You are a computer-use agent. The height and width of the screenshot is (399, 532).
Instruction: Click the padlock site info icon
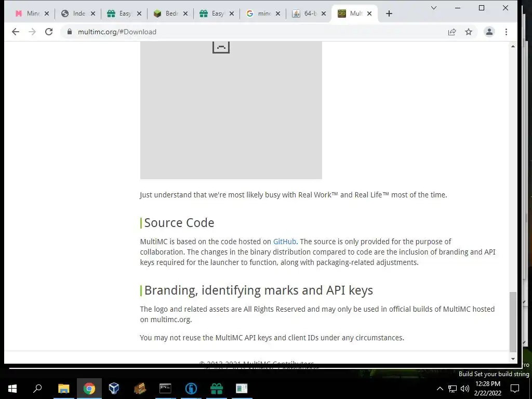70,32
